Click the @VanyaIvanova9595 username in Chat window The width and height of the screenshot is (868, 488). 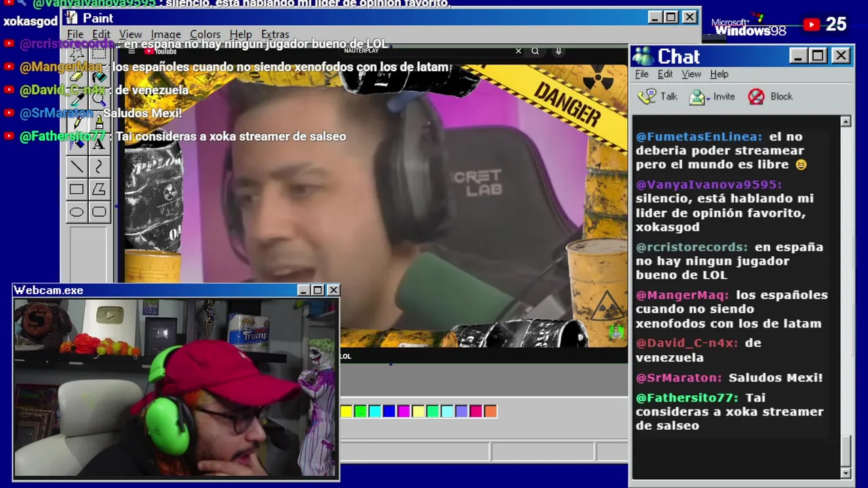tap(709, 184)
